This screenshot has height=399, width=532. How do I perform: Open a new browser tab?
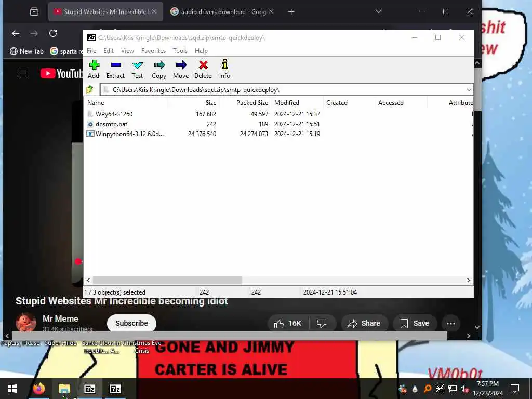tap(291, 12)
